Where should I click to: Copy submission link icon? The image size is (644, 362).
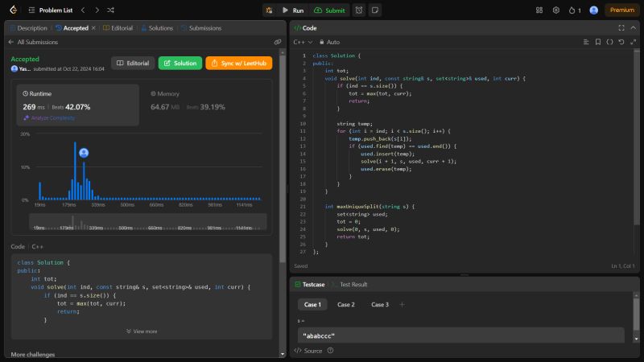(x=278, y=42)
